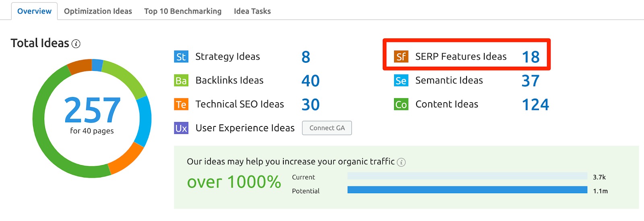Open the Top 10 Benchmarking tab
The image size is (644, 221).
tap(183, 11)
